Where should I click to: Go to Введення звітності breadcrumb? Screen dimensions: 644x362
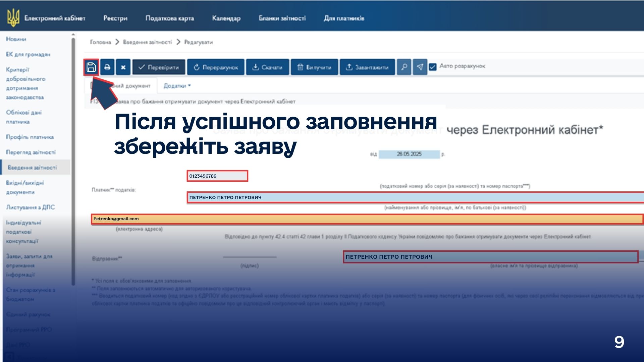(147, 42)
